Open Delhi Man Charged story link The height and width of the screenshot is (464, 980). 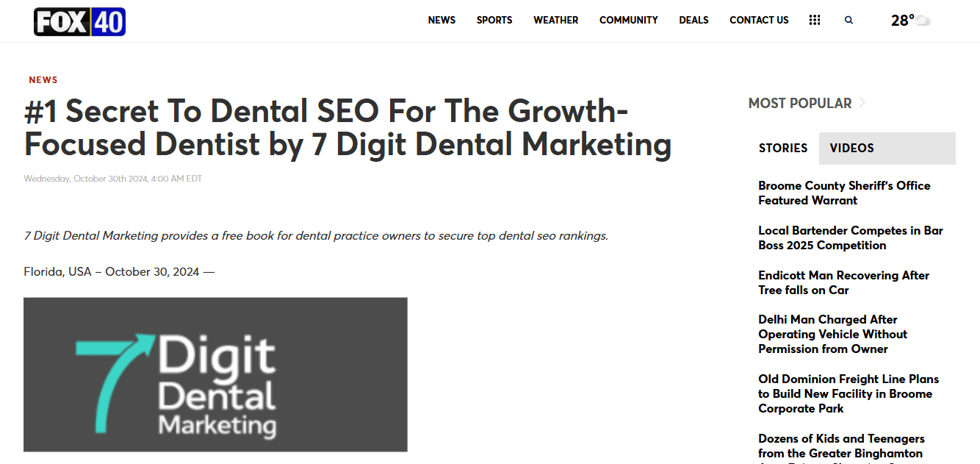pos(832,334)
